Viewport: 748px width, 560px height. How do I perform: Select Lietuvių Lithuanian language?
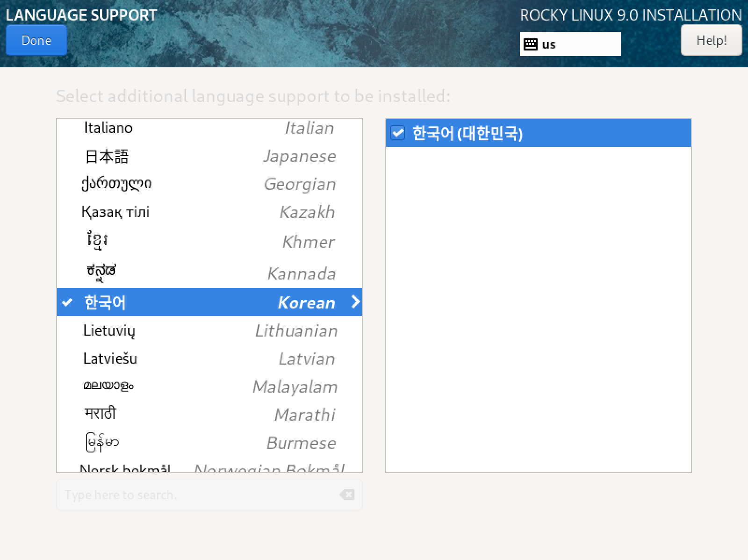click(x=209, y=330)
